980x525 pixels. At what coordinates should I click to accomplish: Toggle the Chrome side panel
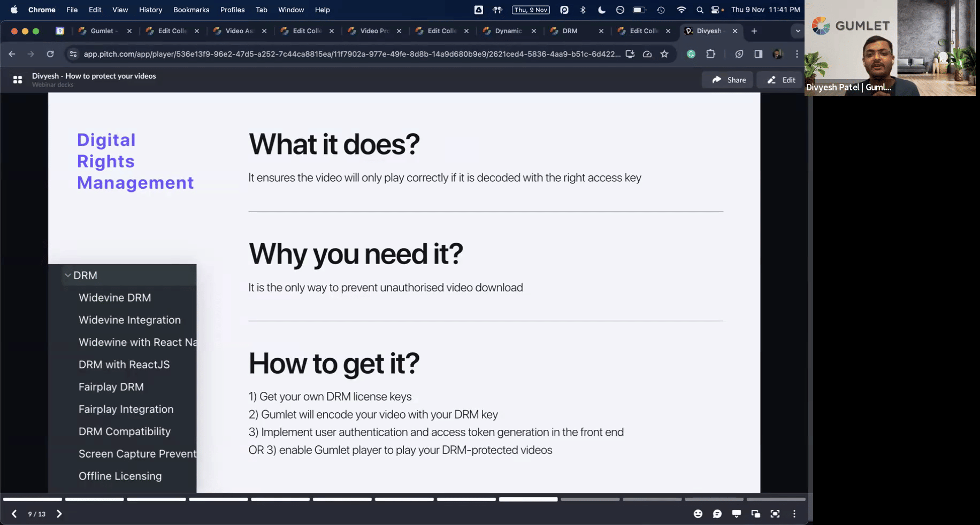(x=758, y=54)
